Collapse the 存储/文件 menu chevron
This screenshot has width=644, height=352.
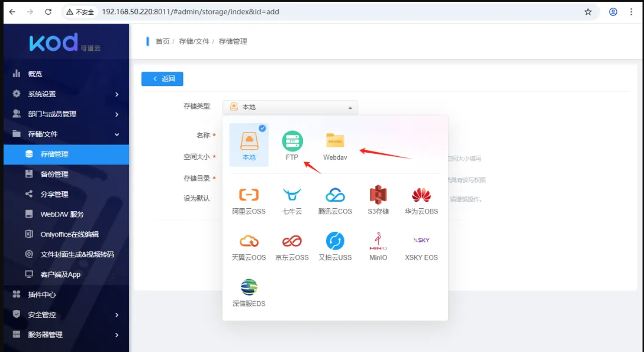point(117,134)
